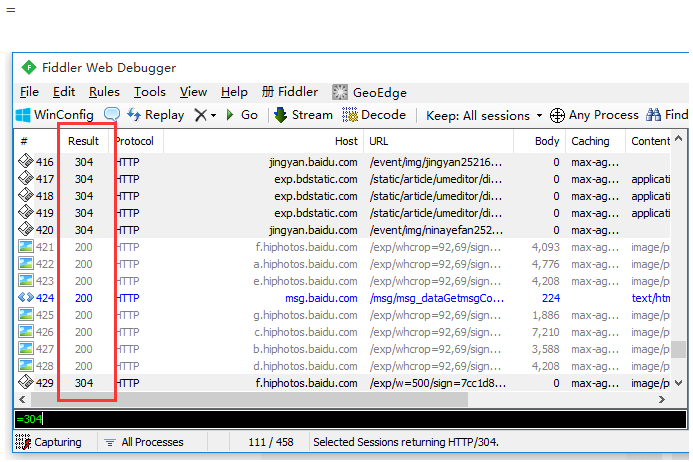Click the Remove sessions X icon
The width and height of the screenshot is (693, 462).
[x=200, y=115]
